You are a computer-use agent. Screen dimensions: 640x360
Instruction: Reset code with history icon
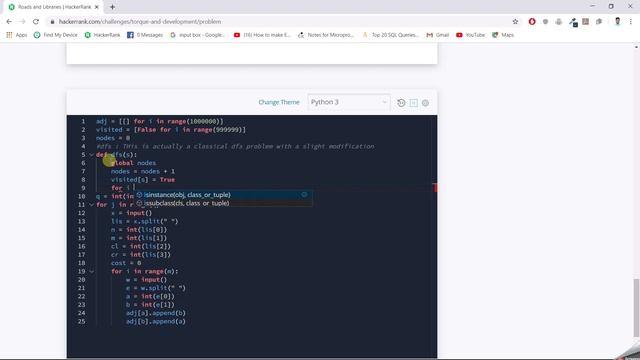[401, 103]
